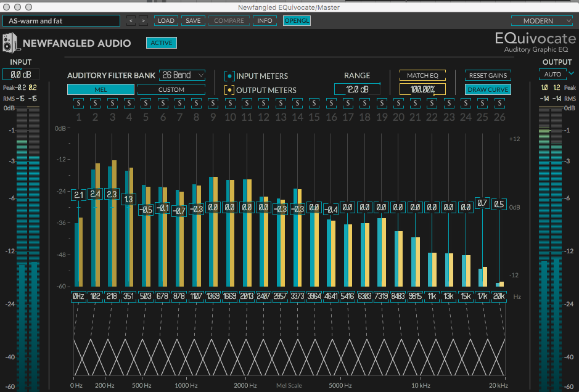Solo band 24 with S button

tap(466, 104)
